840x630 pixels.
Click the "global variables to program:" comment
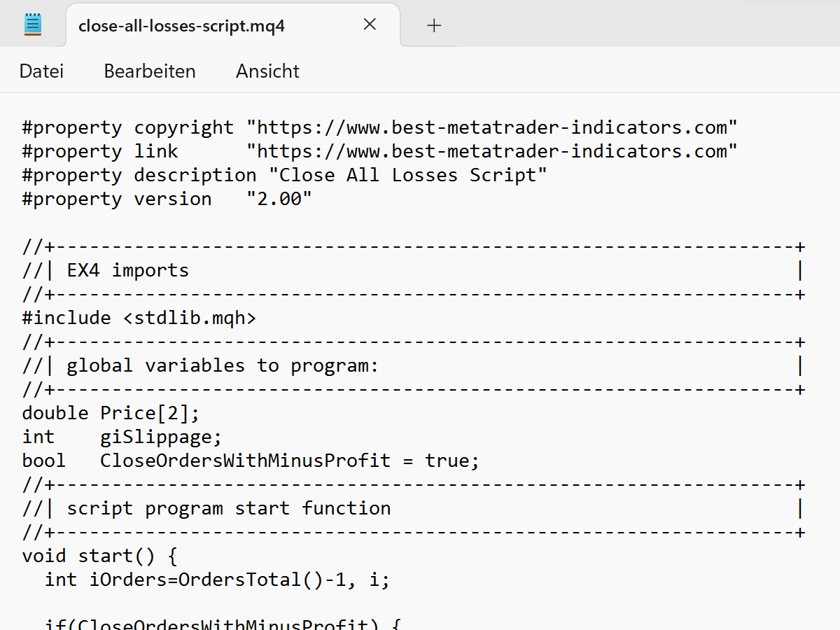[x=223, y=366]
